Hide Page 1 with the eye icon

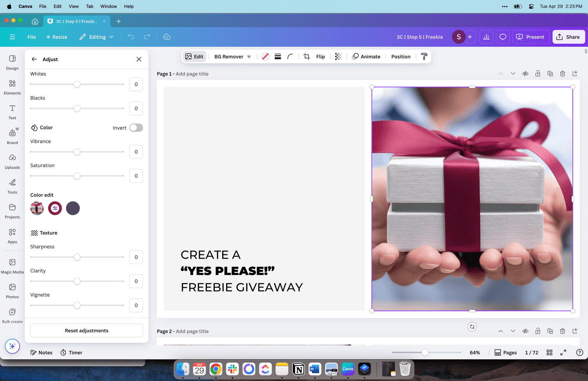pos(525,74)
